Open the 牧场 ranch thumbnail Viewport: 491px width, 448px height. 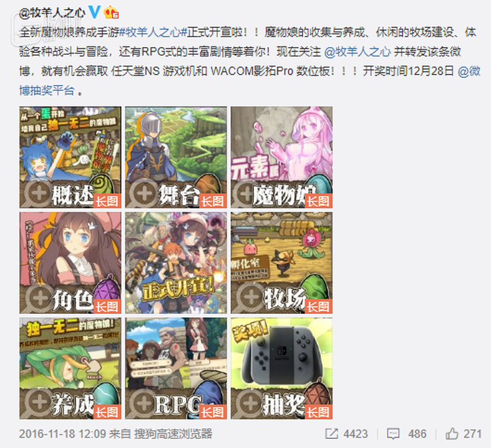click(282, 263)
